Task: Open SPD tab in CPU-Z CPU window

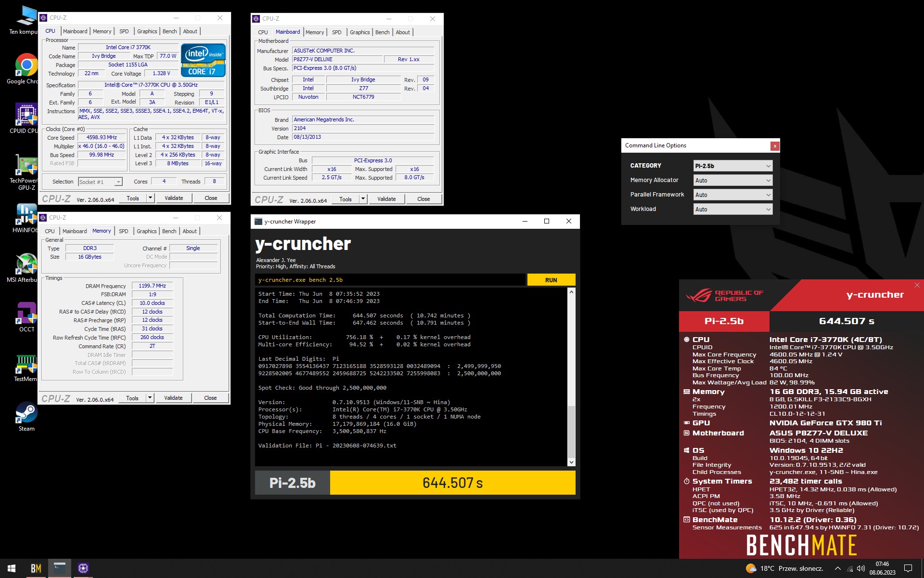Action: pos(124,31)
